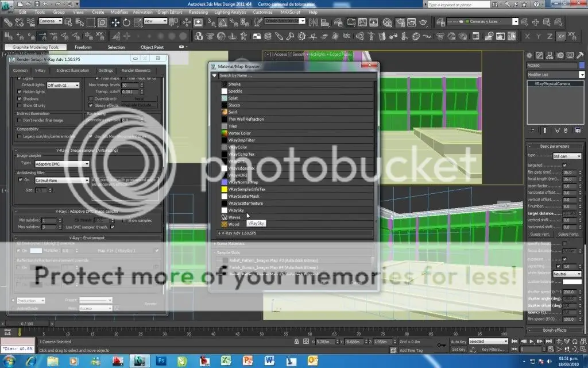Toggle the targeted checkbox in camera parameters

(x=565, y=165)
